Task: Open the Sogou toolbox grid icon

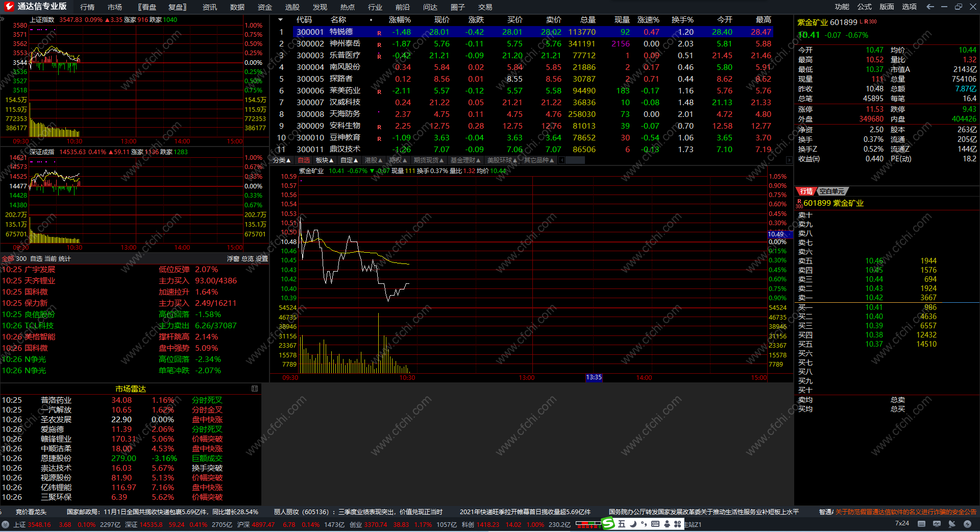Action: point(678,524)
